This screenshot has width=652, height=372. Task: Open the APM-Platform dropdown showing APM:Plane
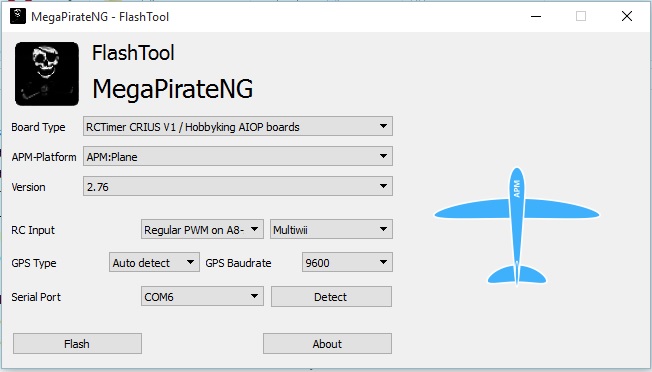(238, 156)
